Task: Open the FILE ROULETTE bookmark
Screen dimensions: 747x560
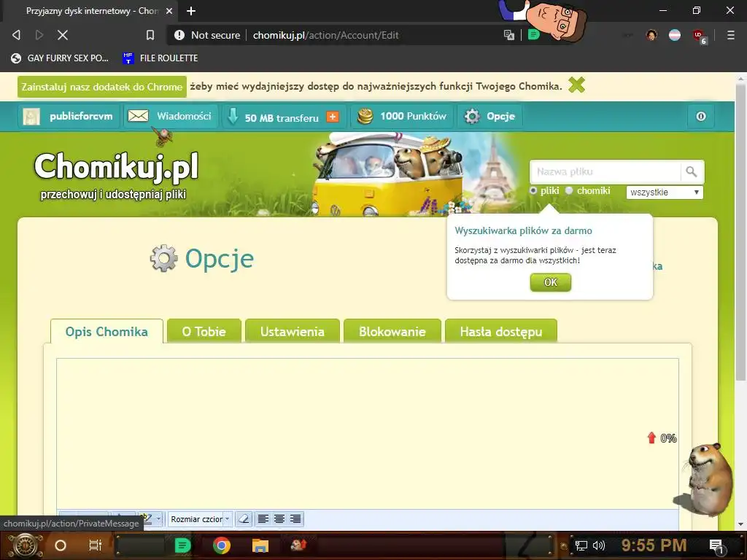Action: [x=160, y=58]
